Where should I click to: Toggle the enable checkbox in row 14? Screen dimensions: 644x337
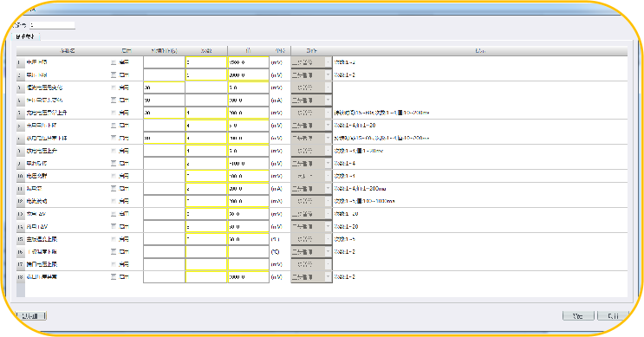(114, 227)
